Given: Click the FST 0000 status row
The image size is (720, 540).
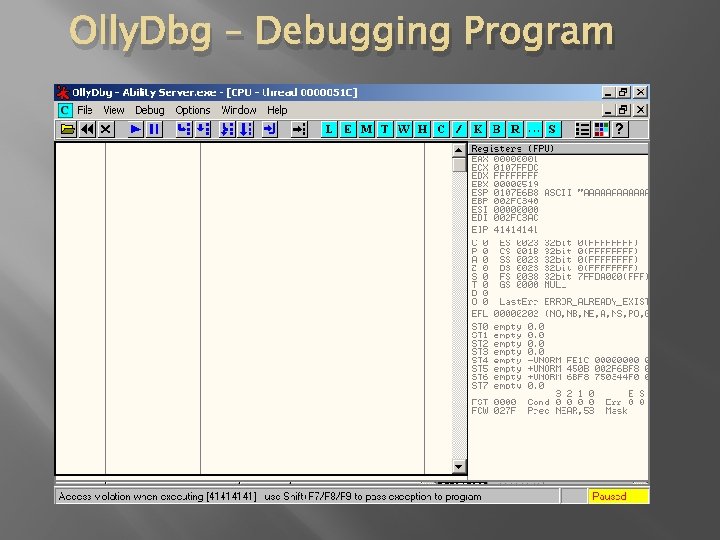Looking at the screenshot, I should [558, 402].
